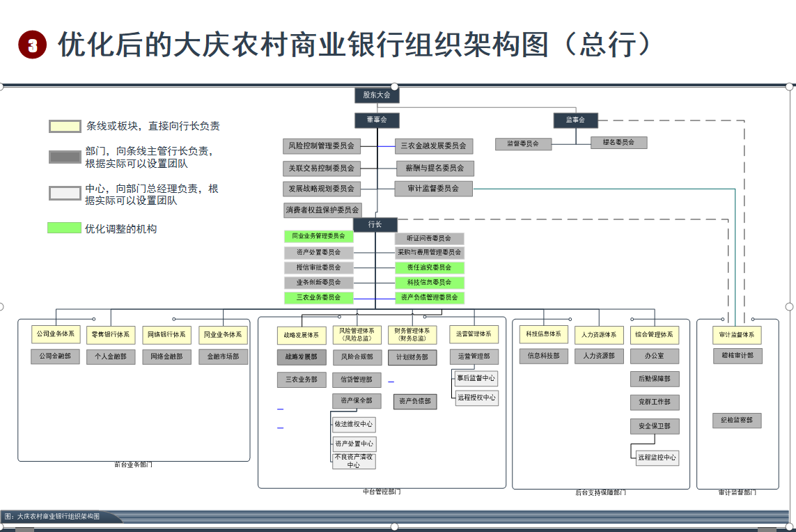Select the 消费者权益保护委员会 box
This screenshot has width=796, height=532.
(x=322, y=210)
